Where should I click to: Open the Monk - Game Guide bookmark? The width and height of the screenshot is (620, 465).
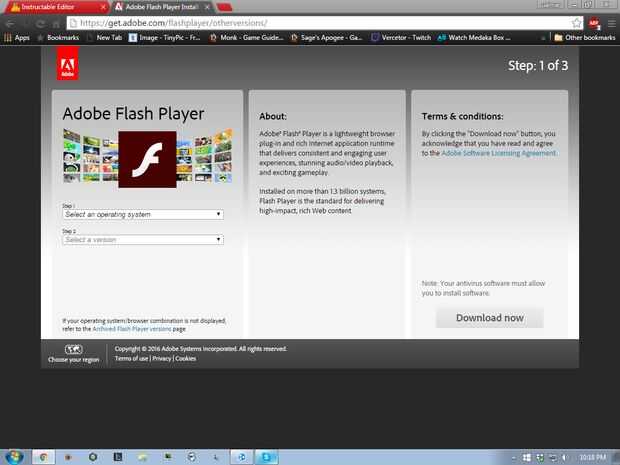247,38
